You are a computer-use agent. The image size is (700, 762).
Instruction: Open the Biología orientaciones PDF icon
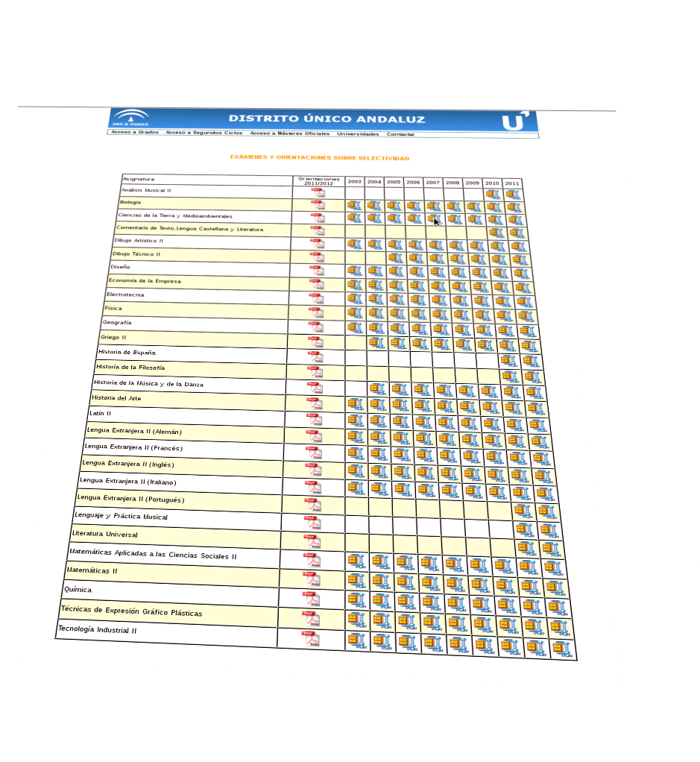pos(318,205)
